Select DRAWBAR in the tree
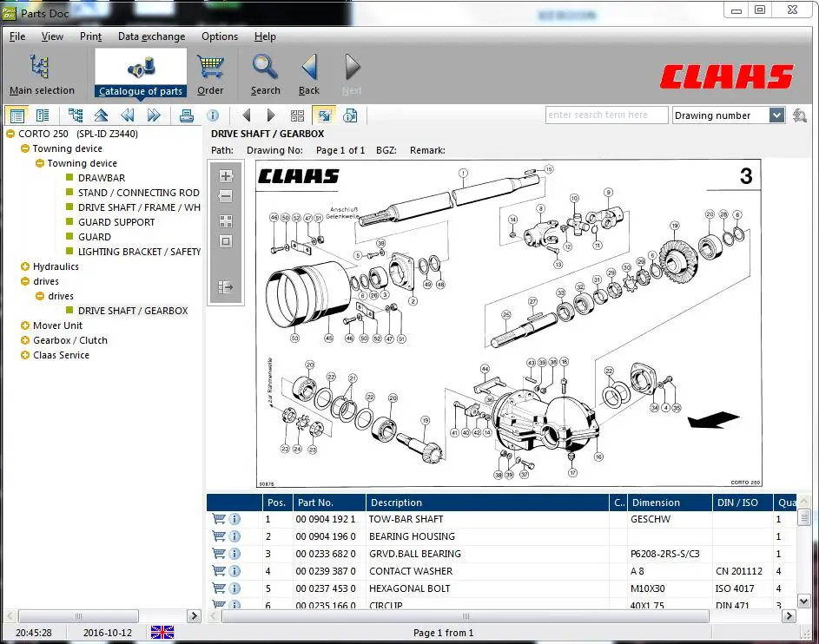The image size is (819, 644). click(x=102, y=178)
